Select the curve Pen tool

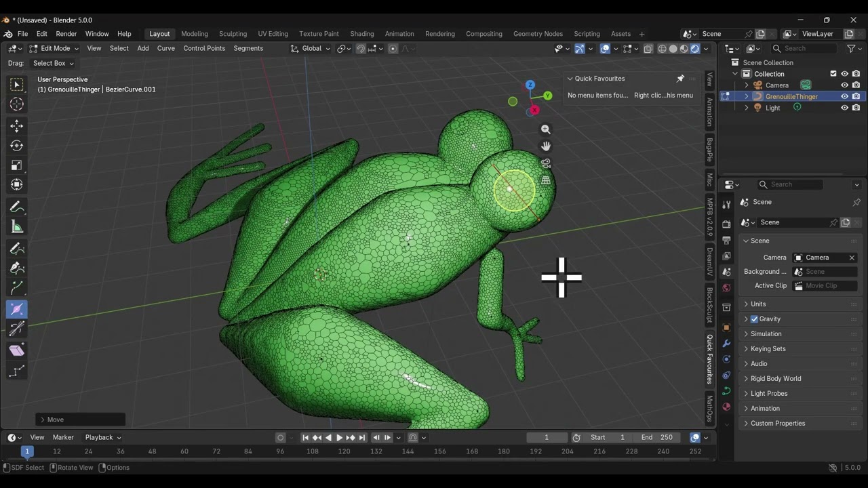[x=17, y=268]
